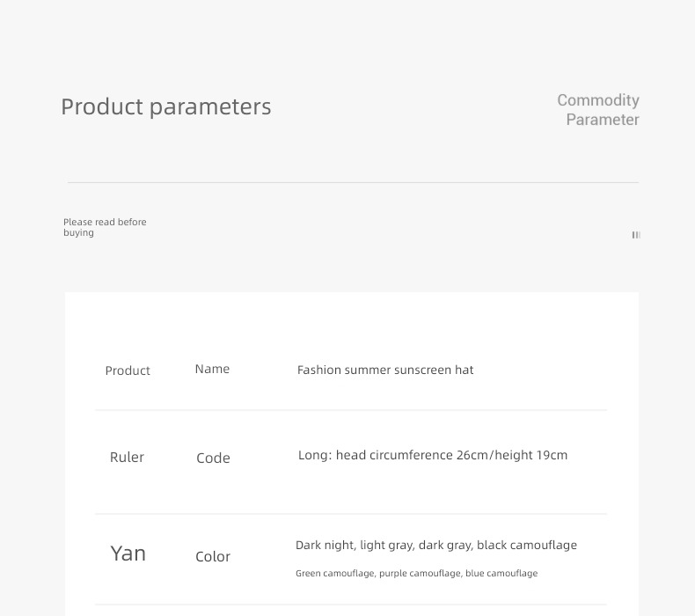Viewport: 695px width, 616px height.
Task: Select Fashion summer sunscreen hat text
Action: click(x=385, y=370)
